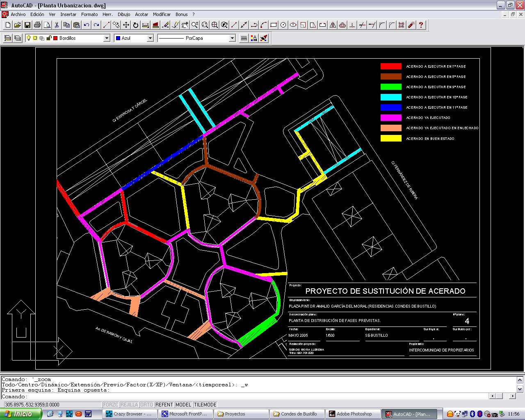
Task: Toggle REFENT object snap in status bar
Action: tap(164, 405)
